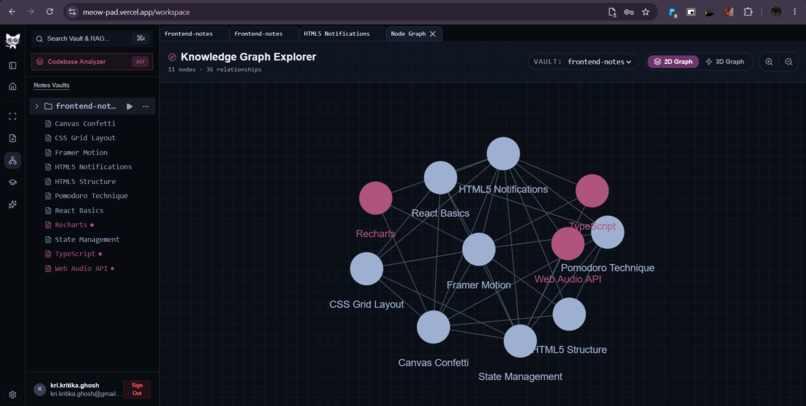806x406 pixels.
Task: Focus the Search Vault & RAG field
Action: [x=90, y=39]
